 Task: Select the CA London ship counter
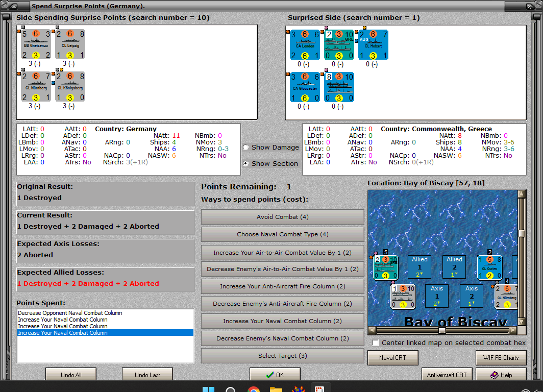pyautogui.click(x=305, y=45)
